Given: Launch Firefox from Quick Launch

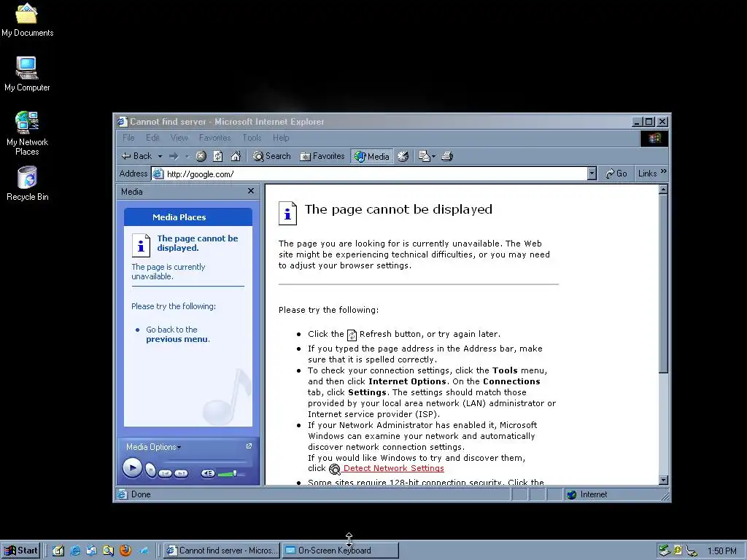Looking at the screenshot, I should 125,551.
